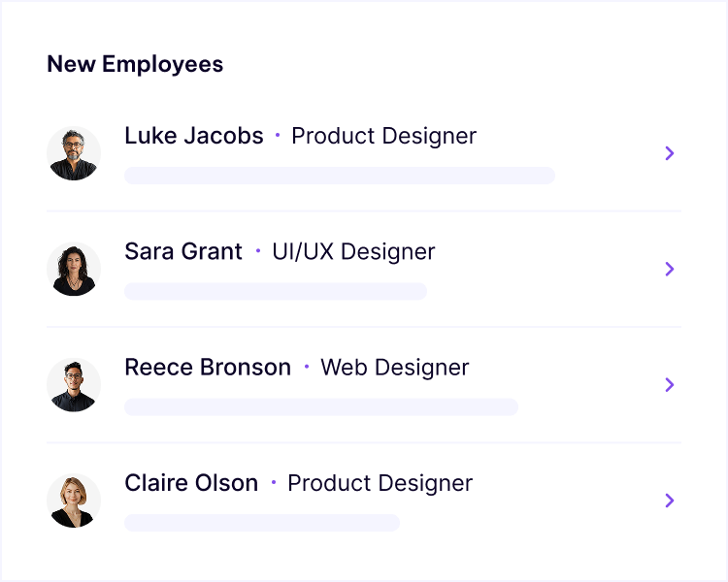
Task: Click the progress bar under Luke Jacobs
Action: 340,176
